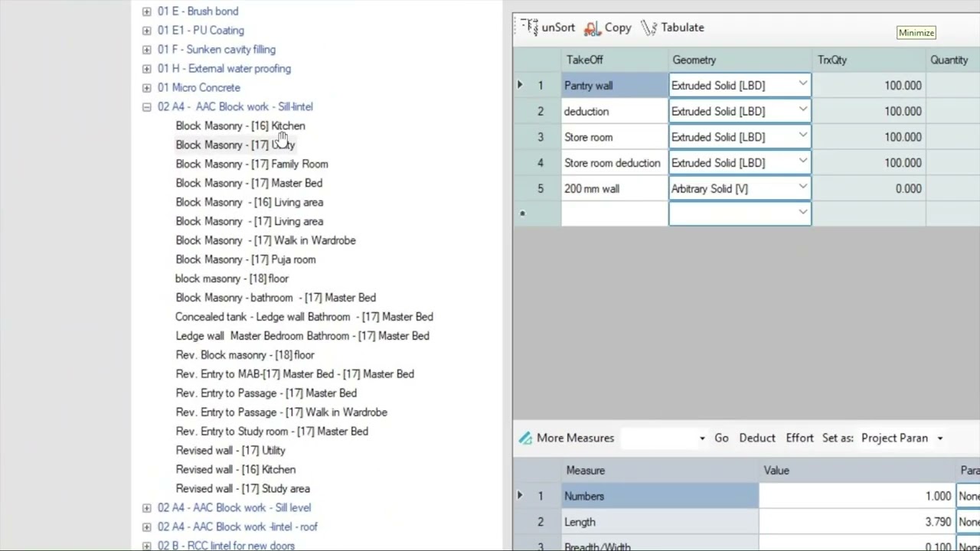Click the More Measures pencil icon
This screenshot has width=980, height=551.
pos(525,439)
